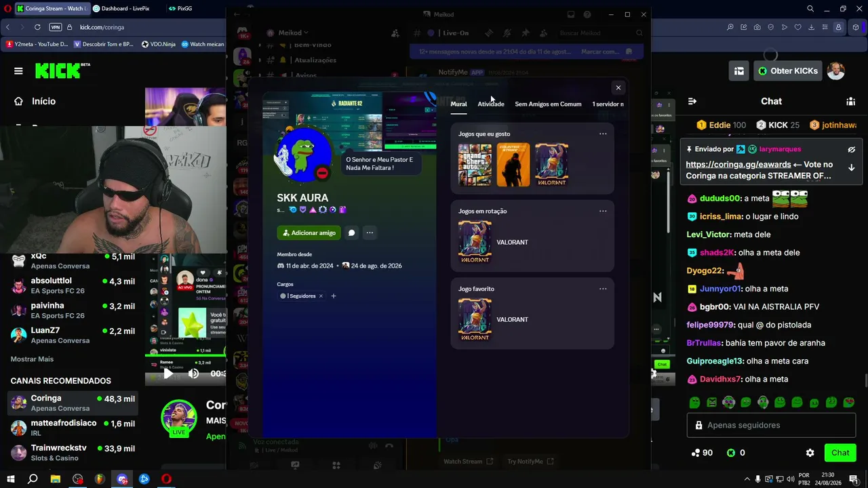
Task: Open File Explorer from taskbar
Action: pos(55,479)
